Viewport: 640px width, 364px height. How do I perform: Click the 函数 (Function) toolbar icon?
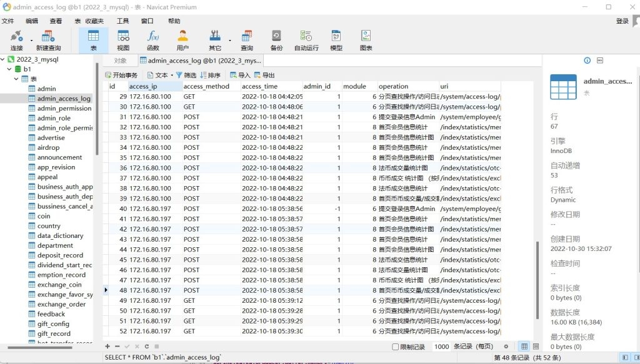[x=153, y=40]
